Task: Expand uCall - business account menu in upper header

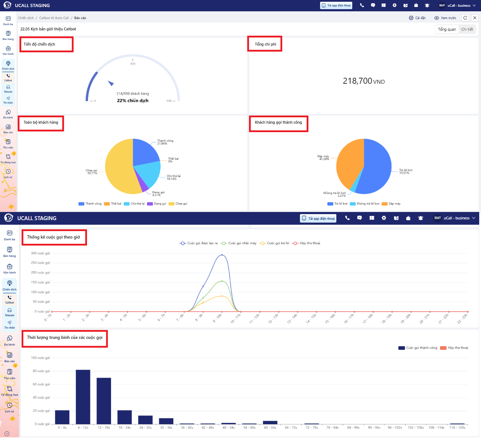Action: 457,5
